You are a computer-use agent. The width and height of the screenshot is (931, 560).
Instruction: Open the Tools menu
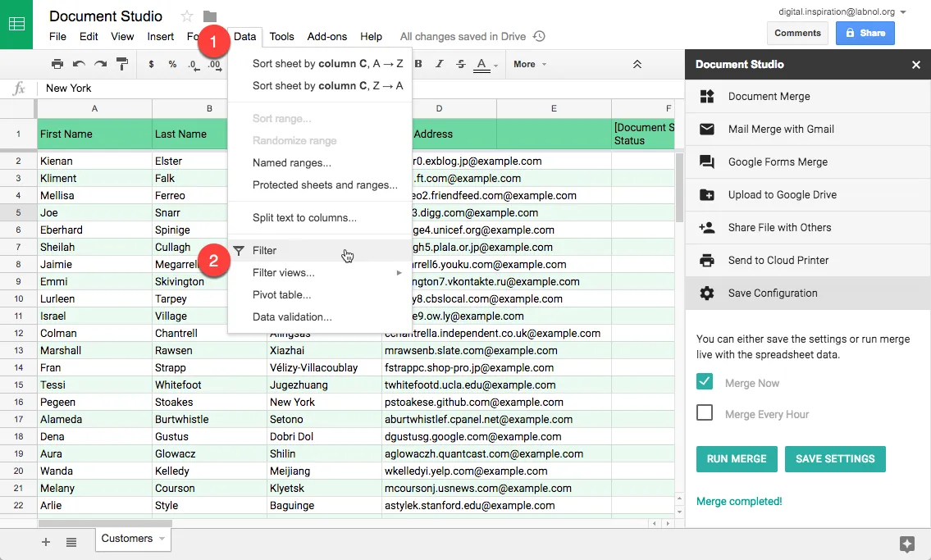(281, 36)
